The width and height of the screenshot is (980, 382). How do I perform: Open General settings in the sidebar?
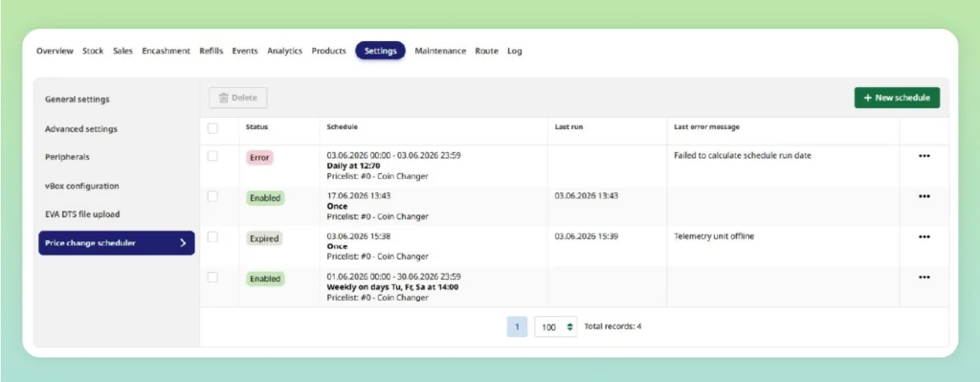77,100
